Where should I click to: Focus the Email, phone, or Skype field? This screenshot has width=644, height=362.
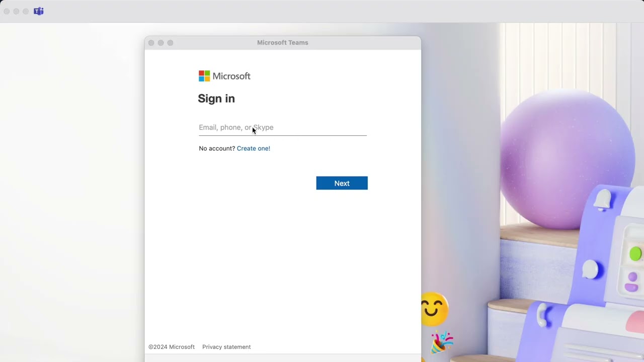coord(283,128)
